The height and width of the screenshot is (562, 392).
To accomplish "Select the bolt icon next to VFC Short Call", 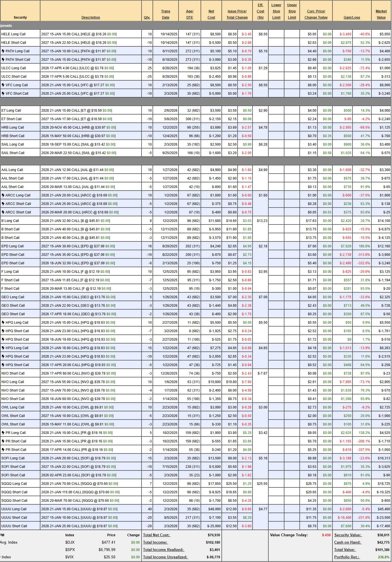I will 3,94.
